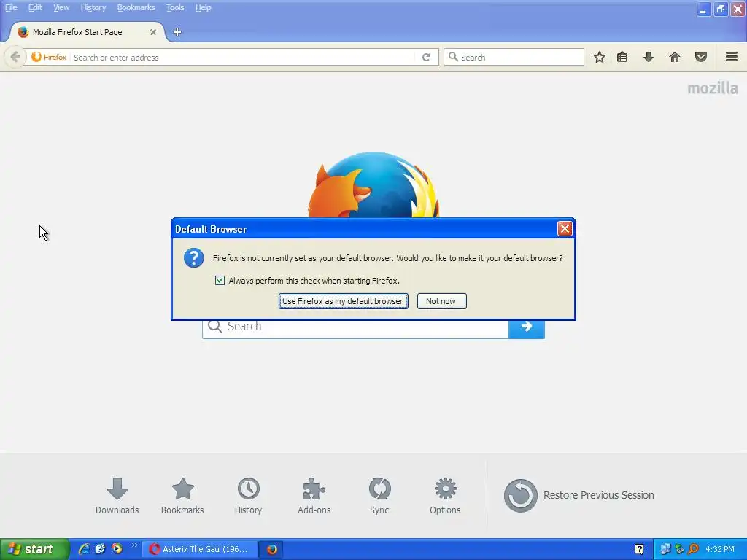Bookmark this page with star icon
This screenshot has height=560, width=747.
600,57
